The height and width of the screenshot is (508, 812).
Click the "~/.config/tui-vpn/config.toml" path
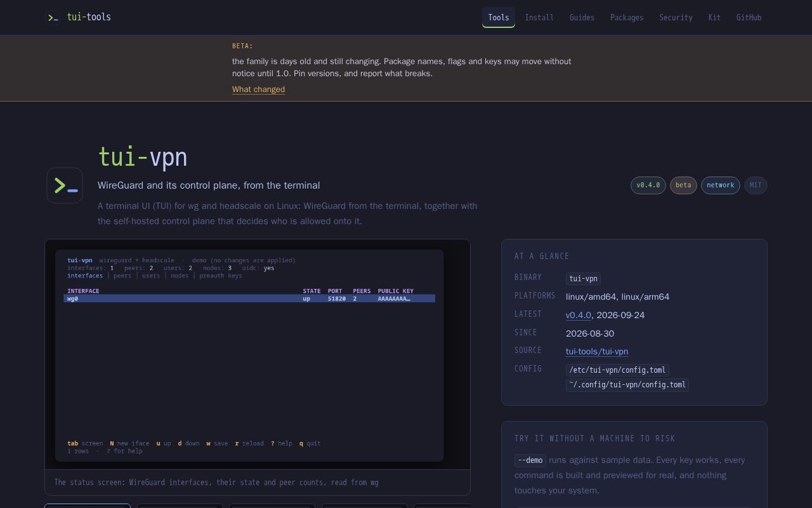[627, 385]
